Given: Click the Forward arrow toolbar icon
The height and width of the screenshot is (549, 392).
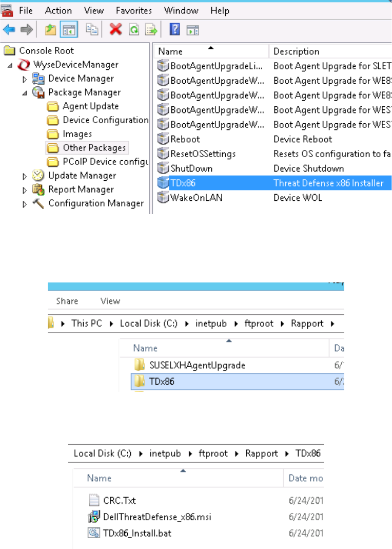Looking at the screenshot, I should pyautogui.click(x=27, y=29).
